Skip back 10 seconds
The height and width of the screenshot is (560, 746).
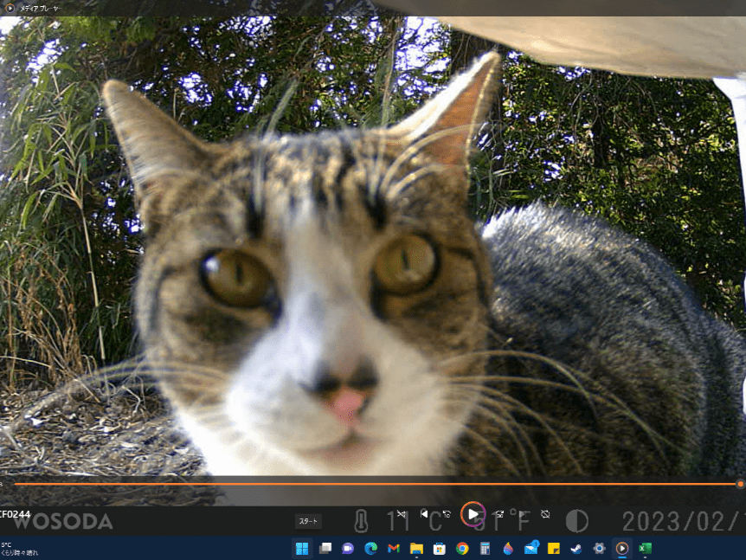447,514
